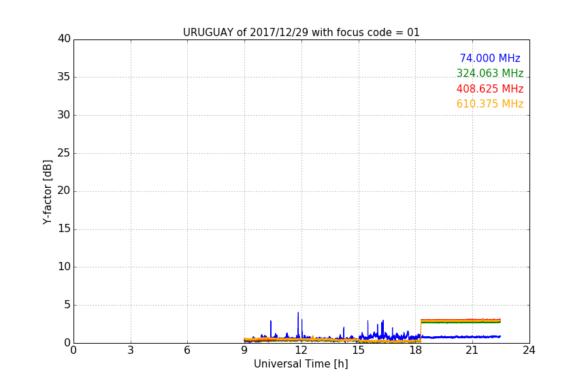Viewport: 588px width, 392px height.
Task: Click the blue 74 MHz flat trace after 18 h
Action: 461,337
